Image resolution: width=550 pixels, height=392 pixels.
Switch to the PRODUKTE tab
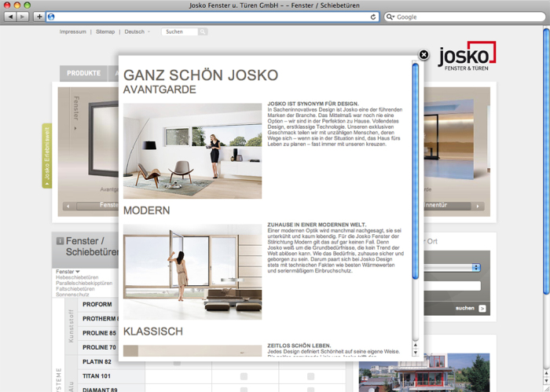[83, 73]
